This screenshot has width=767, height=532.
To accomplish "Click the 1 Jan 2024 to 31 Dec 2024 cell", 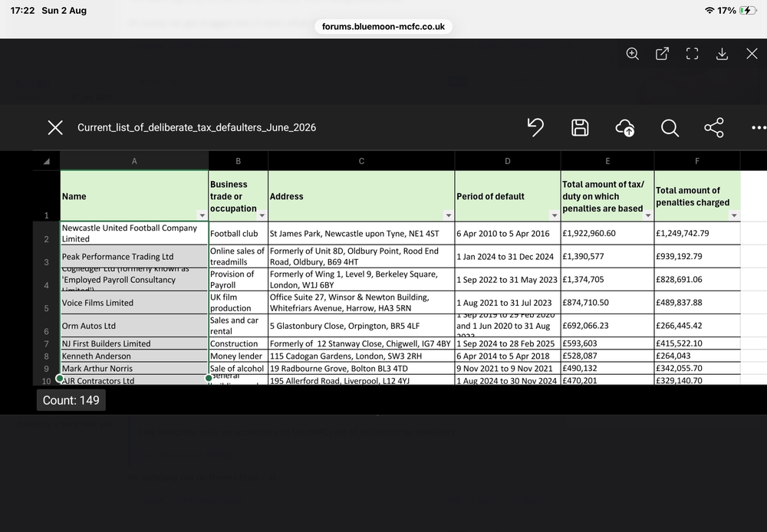I will point(508,256).
